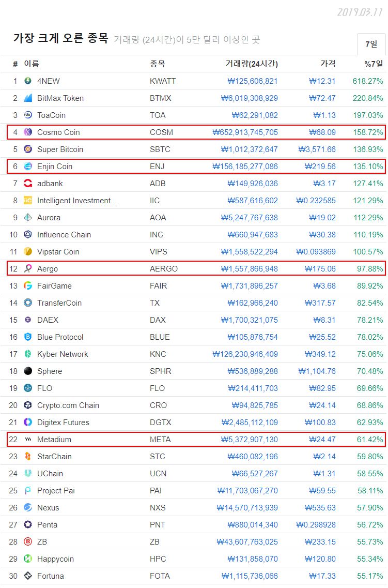Click the StarChain logo icon
The image size is (388, 588).
[28, 456]
